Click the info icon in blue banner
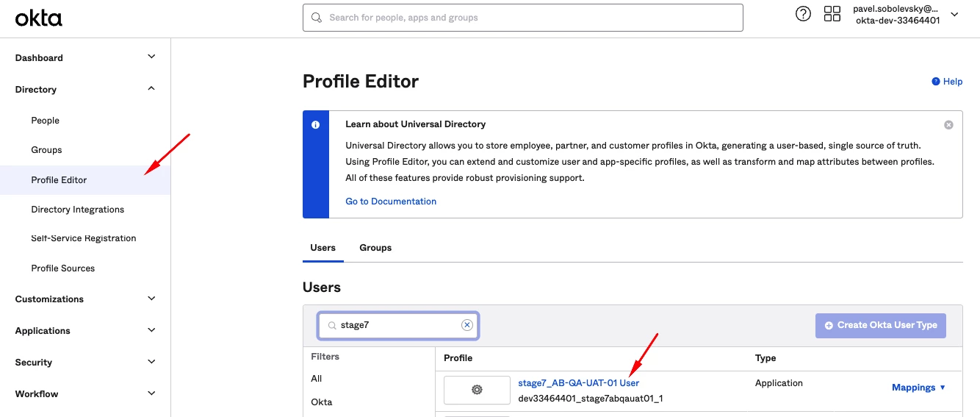 pos(315,125)
